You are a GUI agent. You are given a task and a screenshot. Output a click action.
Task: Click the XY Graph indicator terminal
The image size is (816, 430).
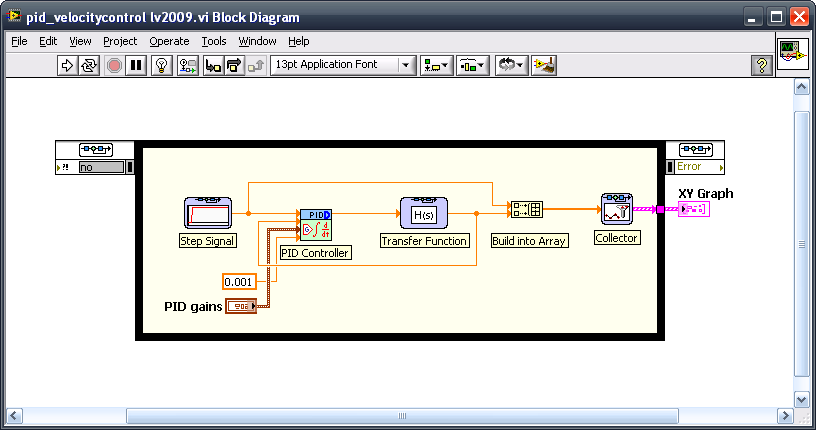[693, 209]
